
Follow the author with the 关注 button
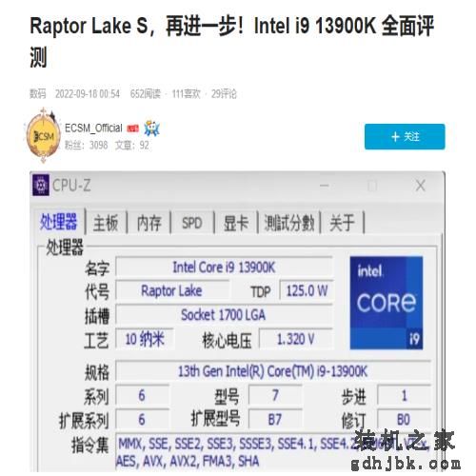(405, 137)
